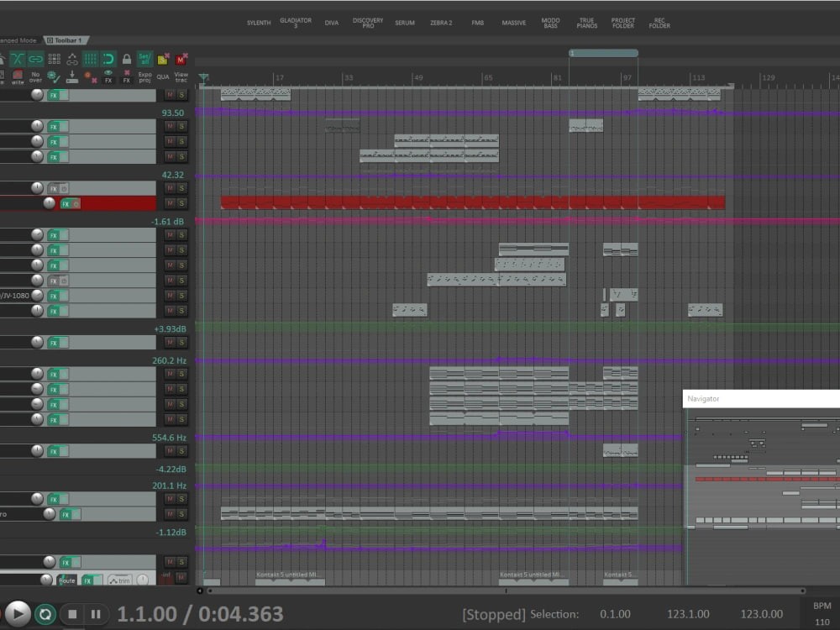Mute the red-colored track

pos(171,203)
